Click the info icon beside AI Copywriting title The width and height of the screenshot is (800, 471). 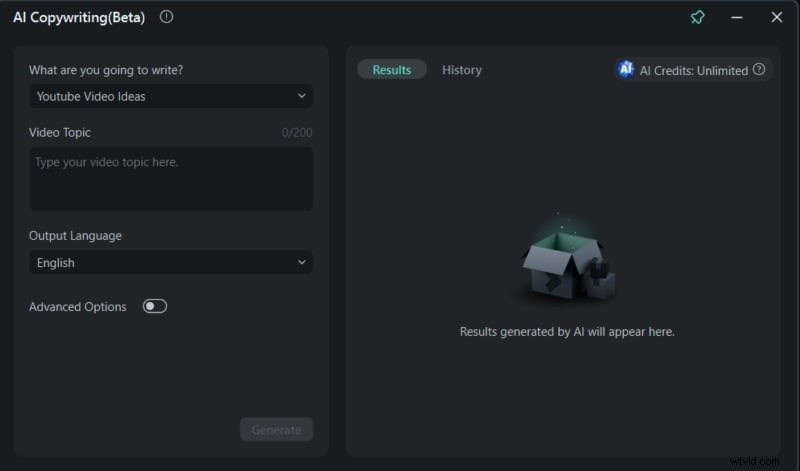(166, 16)
